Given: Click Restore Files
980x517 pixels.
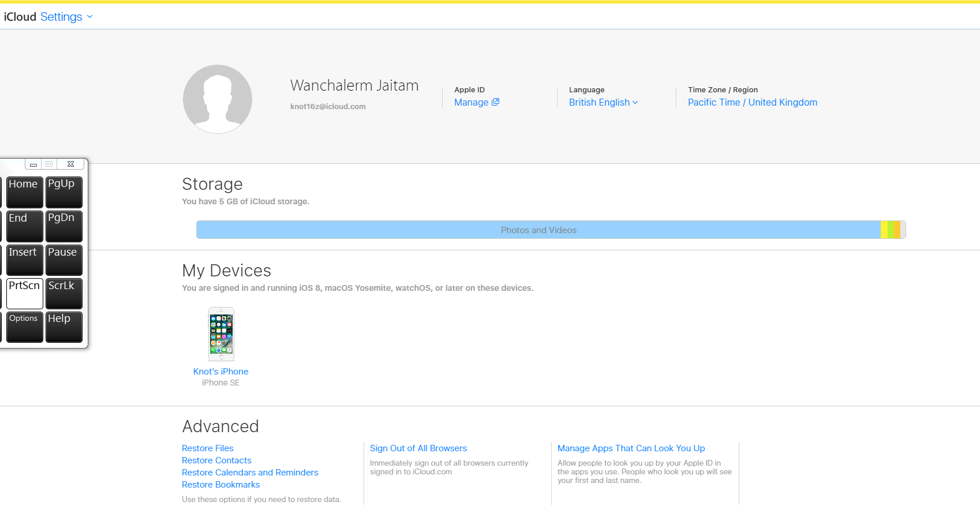Looking at the screenshot, I should 207,448.
